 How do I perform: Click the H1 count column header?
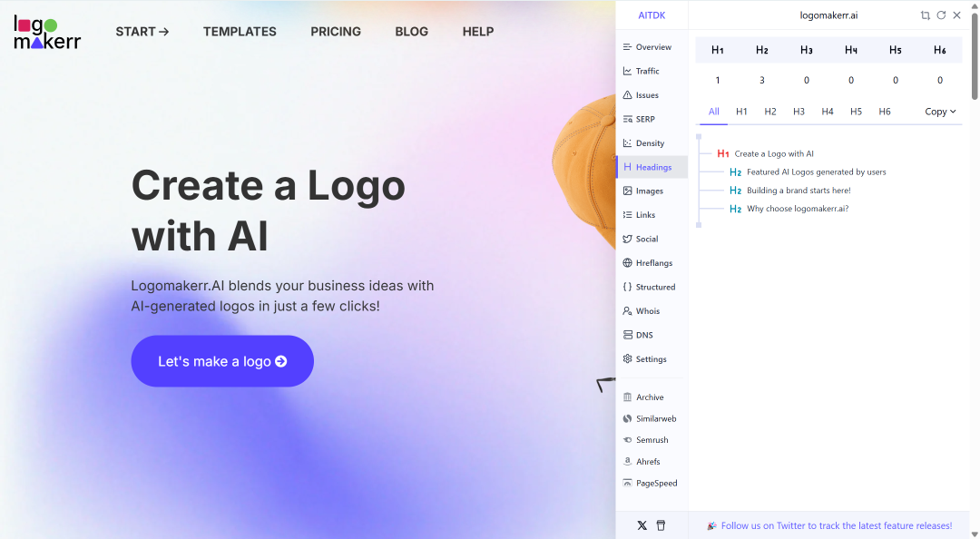718,50
